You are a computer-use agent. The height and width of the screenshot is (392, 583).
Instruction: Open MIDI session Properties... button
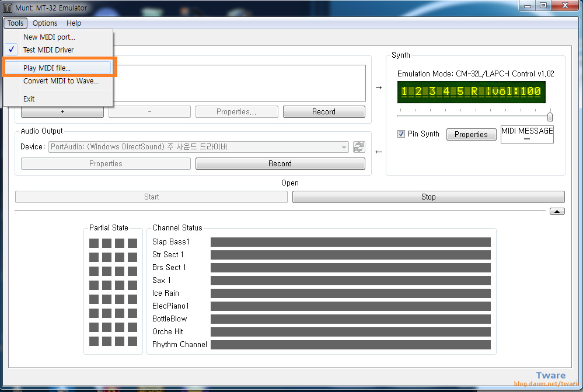[x=236, y=111]
